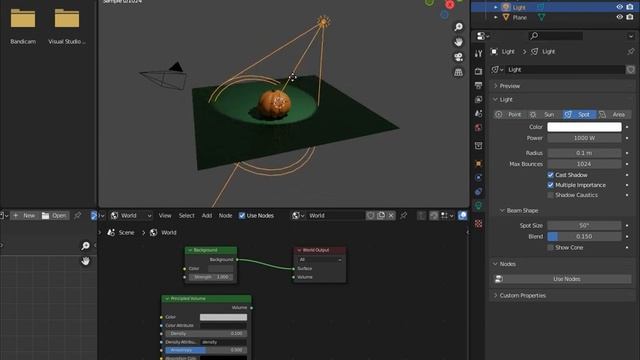
Task: Click the fake user shield beside Light name
Action: coord(631,69)
